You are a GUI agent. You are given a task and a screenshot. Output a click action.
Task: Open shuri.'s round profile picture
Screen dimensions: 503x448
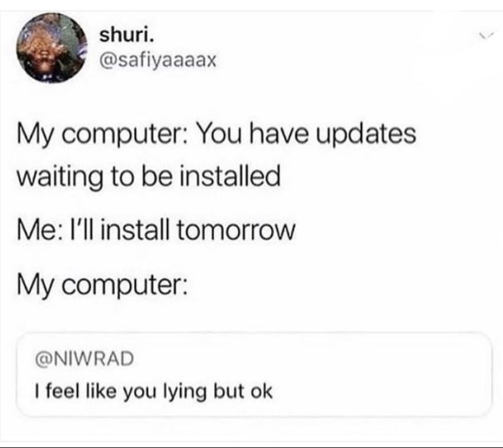pos(52,47)
